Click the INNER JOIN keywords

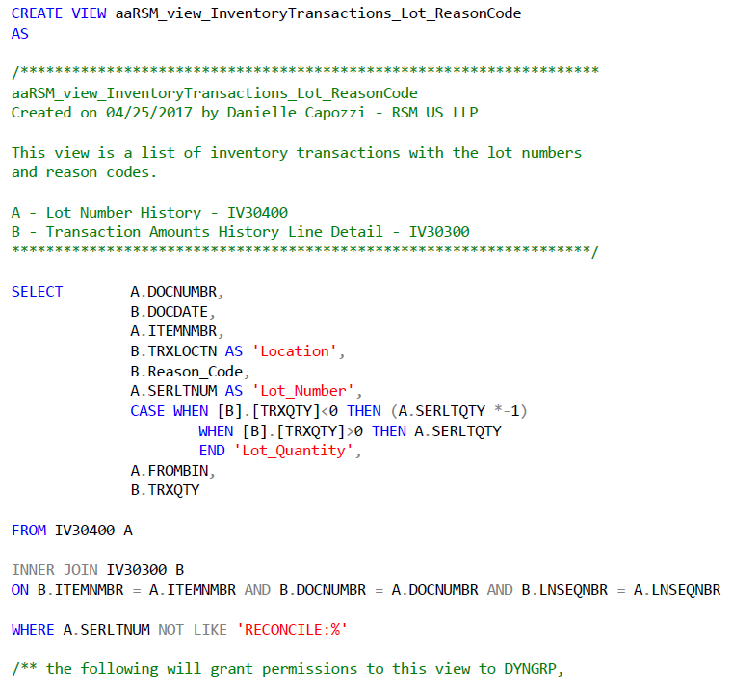click(x=55, y=570)
